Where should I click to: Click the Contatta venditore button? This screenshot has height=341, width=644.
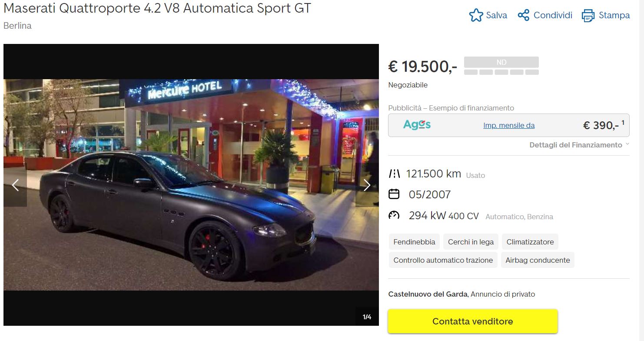[473, 321]
